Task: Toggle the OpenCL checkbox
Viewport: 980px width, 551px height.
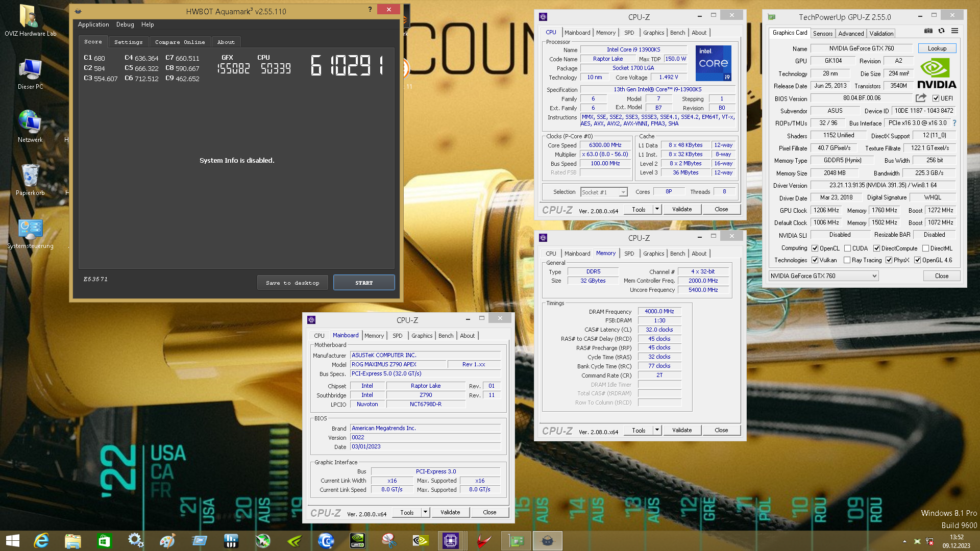Action: tap(815, 248)
